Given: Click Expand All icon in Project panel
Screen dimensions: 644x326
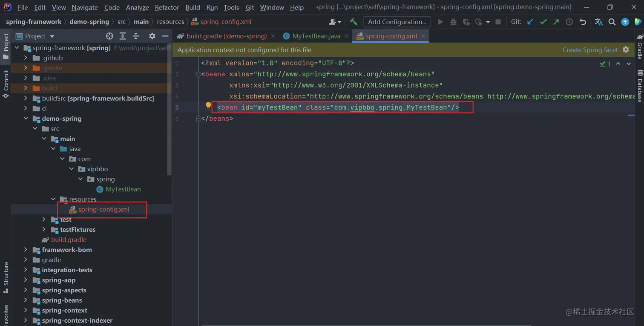Looking at the screenshot, I should 123,36.
